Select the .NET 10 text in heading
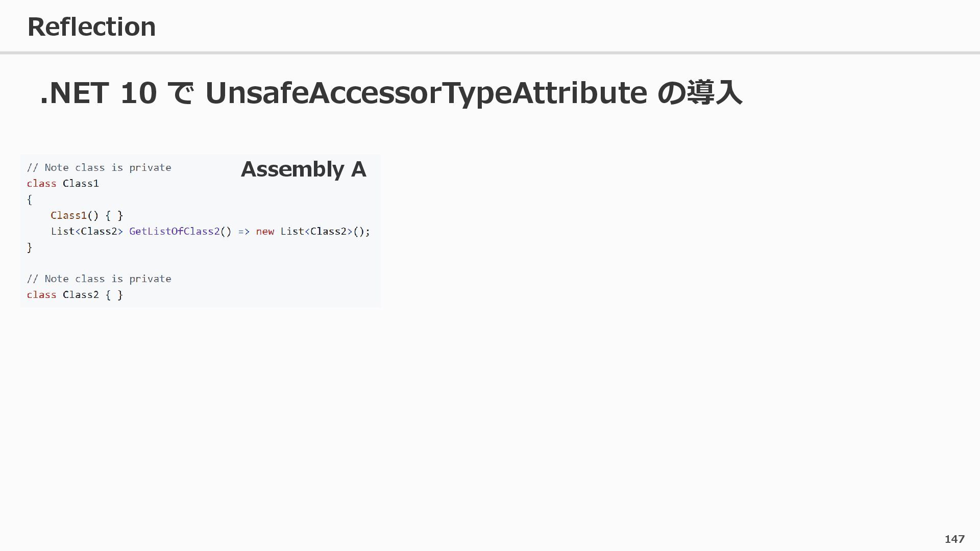 (98, 93)
